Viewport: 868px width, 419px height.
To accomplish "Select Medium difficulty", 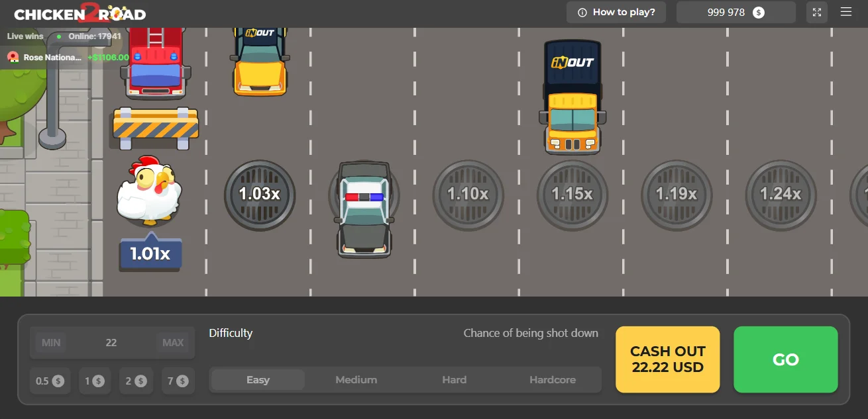I will [x=356, y=380].
